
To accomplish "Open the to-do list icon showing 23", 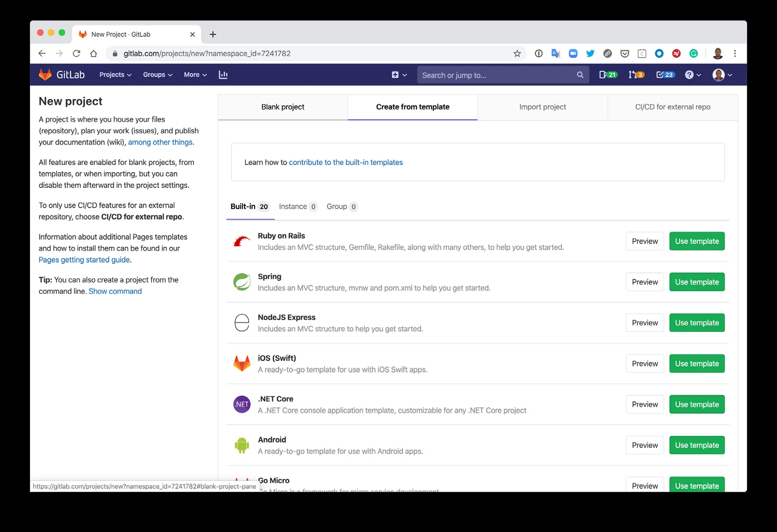I will pyautogui.click(x=664, y=75).
